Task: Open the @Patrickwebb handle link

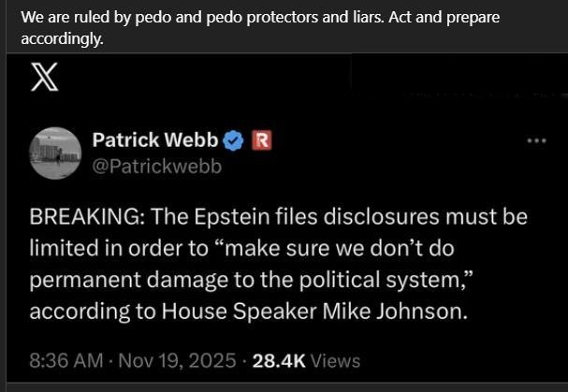Action: [156, 167]
